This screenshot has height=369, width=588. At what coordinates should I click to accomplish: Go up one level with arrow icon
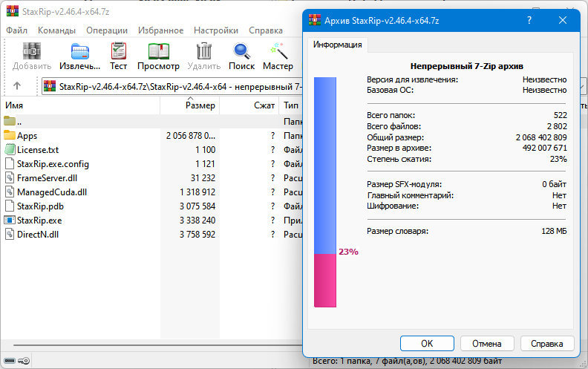coord(17,86)
